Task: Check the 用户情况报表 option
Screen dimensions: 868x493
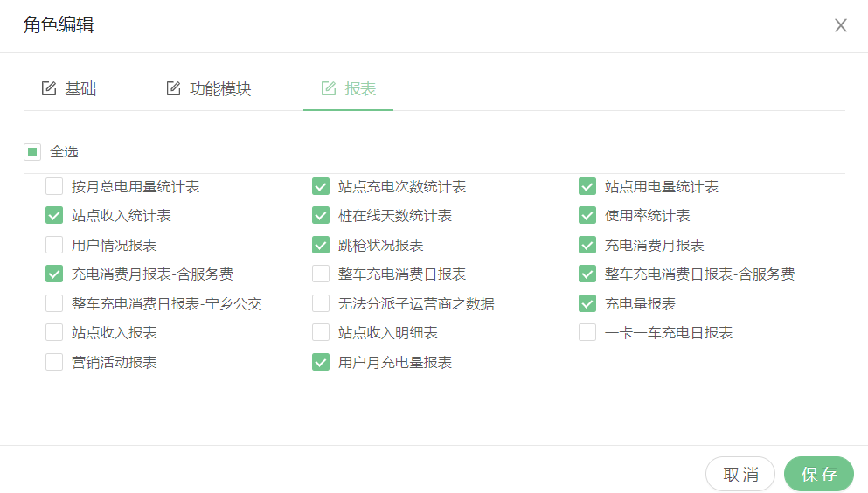Action: click(54, 245)
